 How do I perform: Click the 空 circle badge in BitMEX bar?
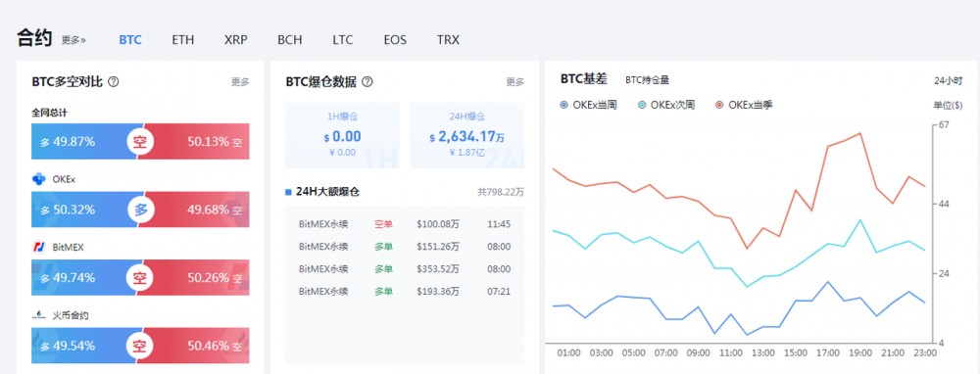coord(140,278)
